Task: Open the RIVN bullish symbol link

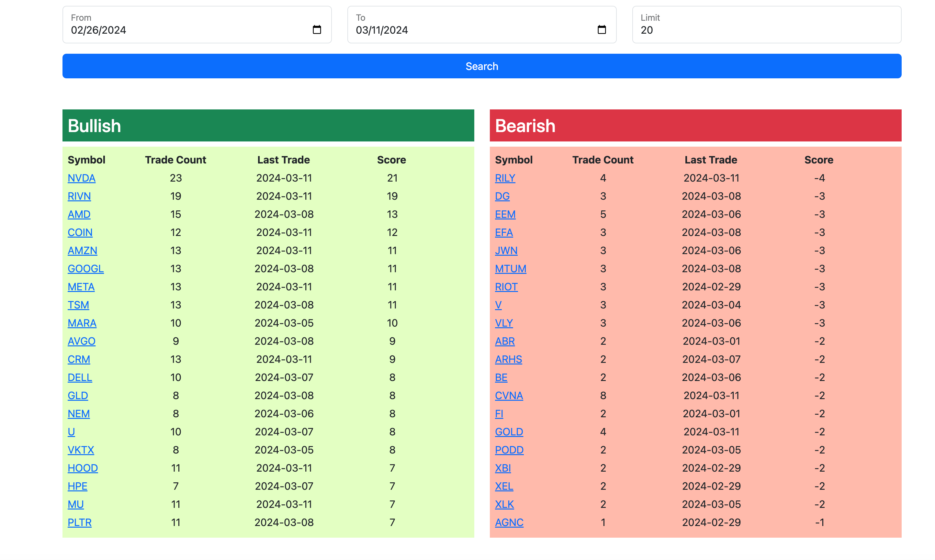Action: pos(79,196)
